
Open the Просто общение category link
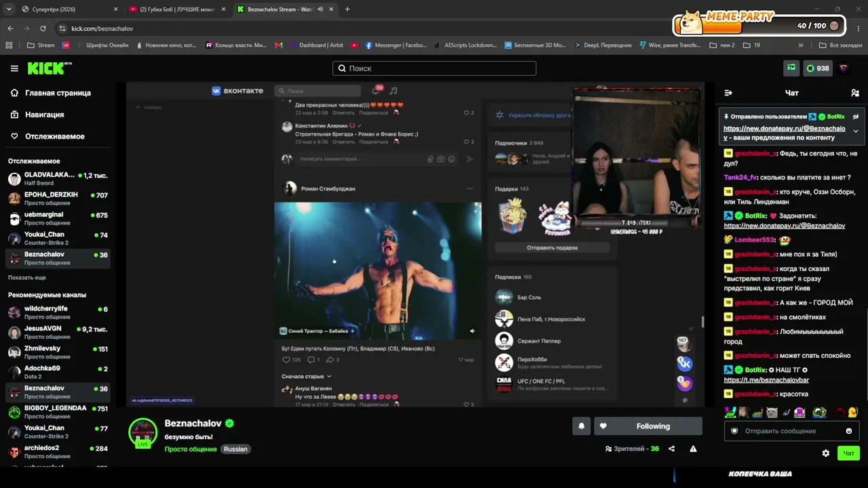tap(191, 449)
